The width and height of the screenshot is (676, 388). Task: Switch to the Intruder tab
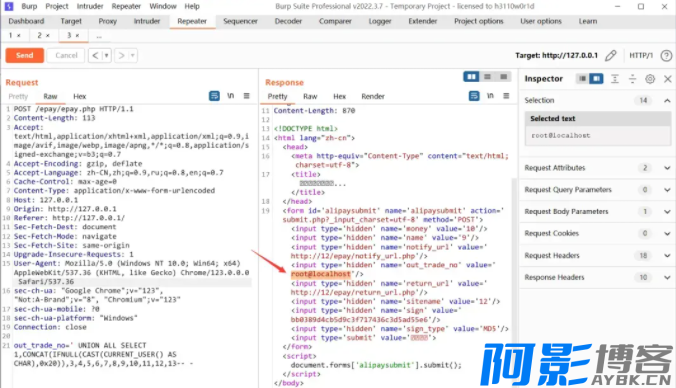pyautogui.click(x=147, y=21)
